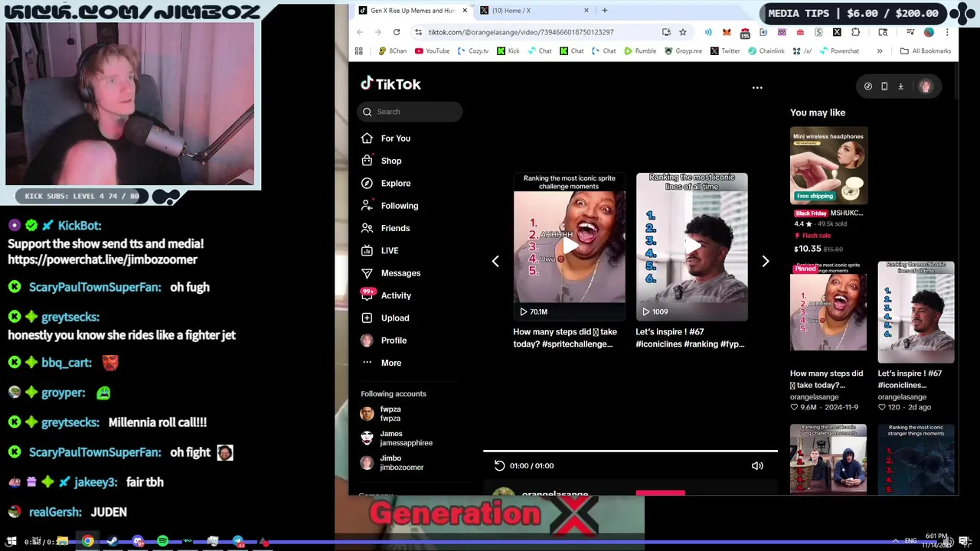
Task: Open the Chainlink bookmark
Action: click(766, 51)
